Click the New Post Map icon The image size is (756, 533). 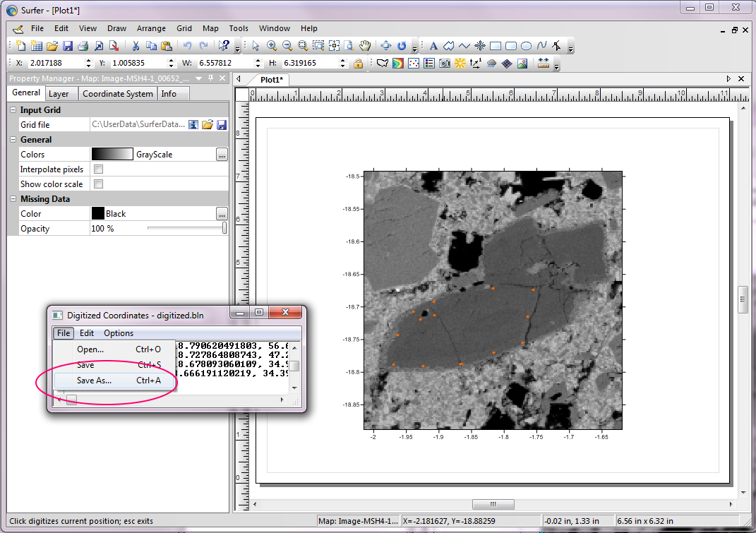pos(414,64)
